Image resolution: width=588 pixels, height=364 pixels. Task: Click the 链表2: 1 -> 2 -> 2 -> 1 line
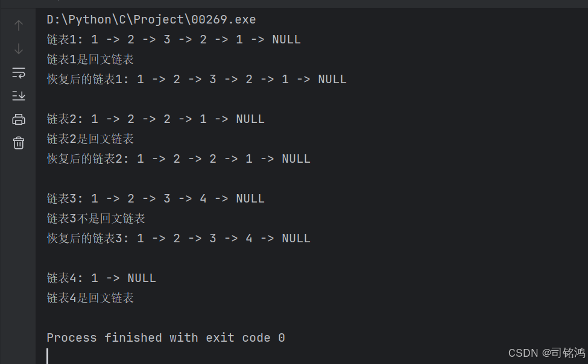156,119
